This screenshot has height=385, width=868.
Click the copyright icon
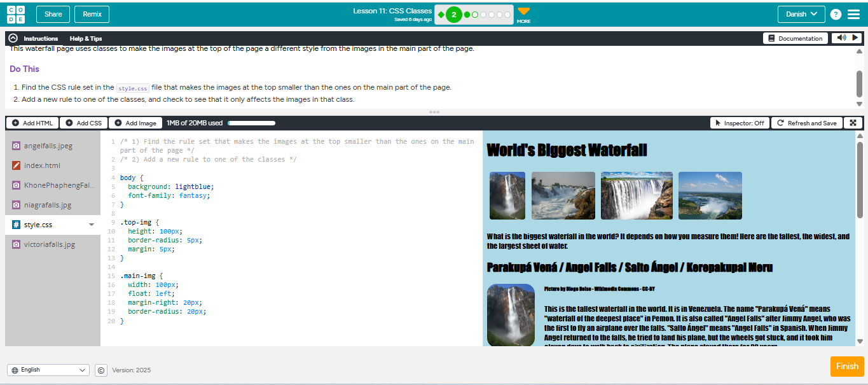[101, 370]
